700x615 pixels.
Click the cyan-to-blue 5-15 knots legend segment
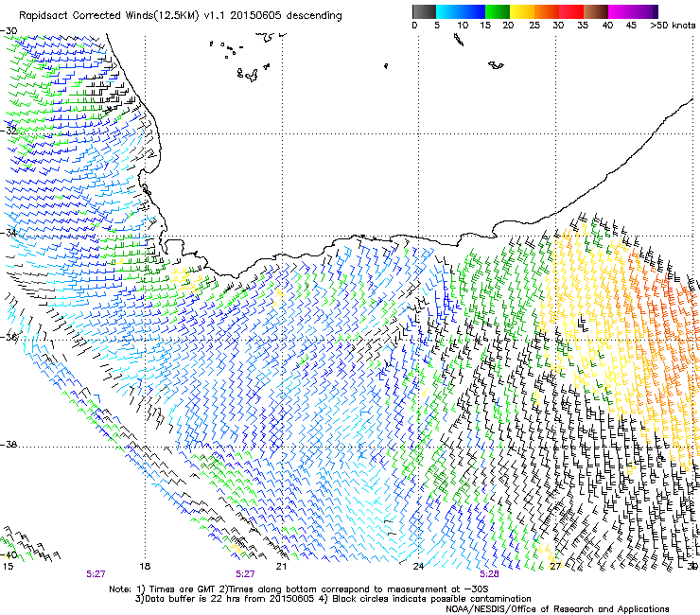click(461, 11)
